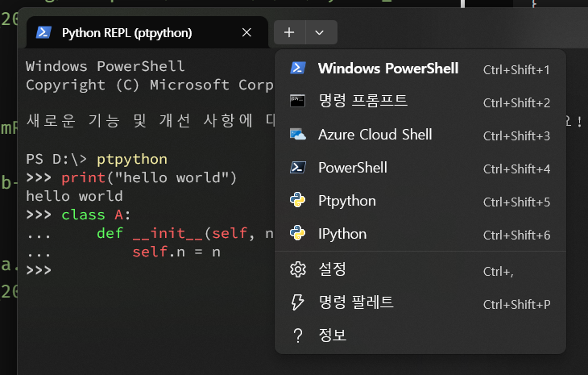Click the Python logo next to Ptpython
This screenshot has height=375, width=588.
[298, 200]
